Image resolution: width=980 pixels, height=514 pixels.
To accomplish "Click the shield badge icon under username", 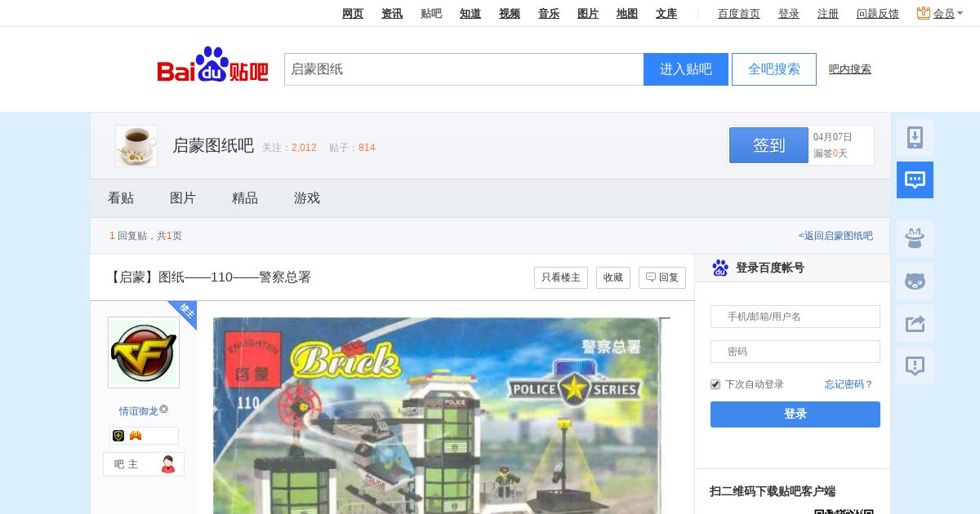I will 118,436.
